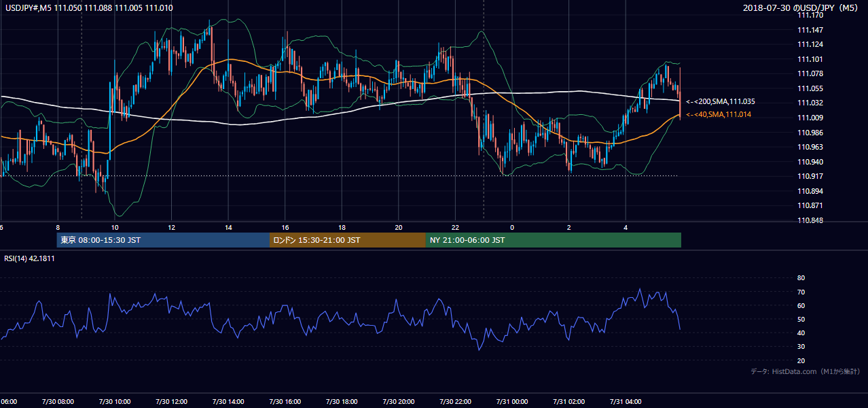Click the RSI 60 level label
The height and width of the screenshot is (408, 868).
(x=801, y=305)
